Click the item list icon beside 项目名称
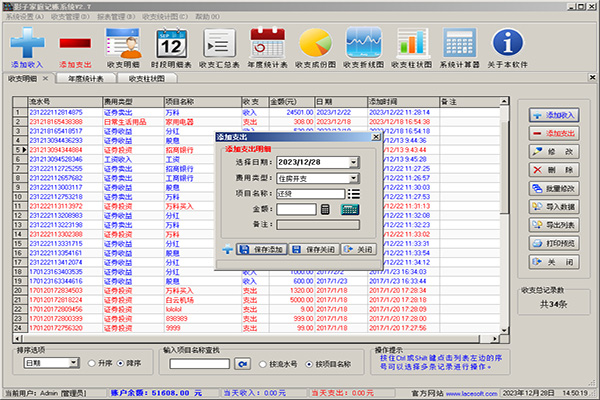Screen dimensions: 600x400 pyautogui.click(x=354, y=194)
